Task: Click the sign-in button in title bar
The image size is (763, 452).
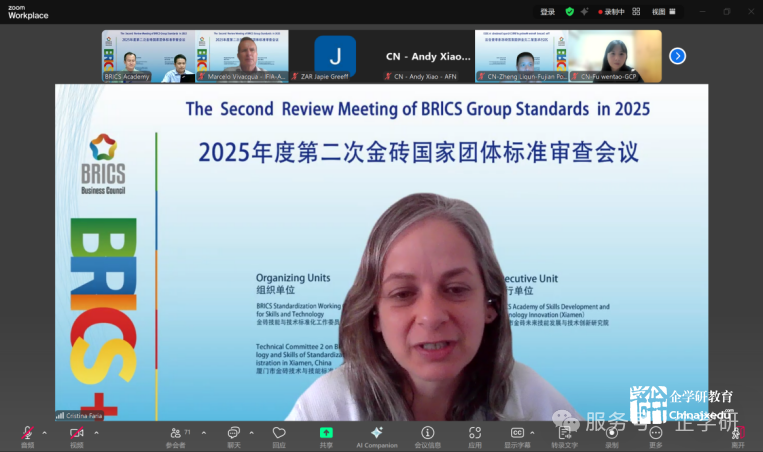Action: [547, 12]
